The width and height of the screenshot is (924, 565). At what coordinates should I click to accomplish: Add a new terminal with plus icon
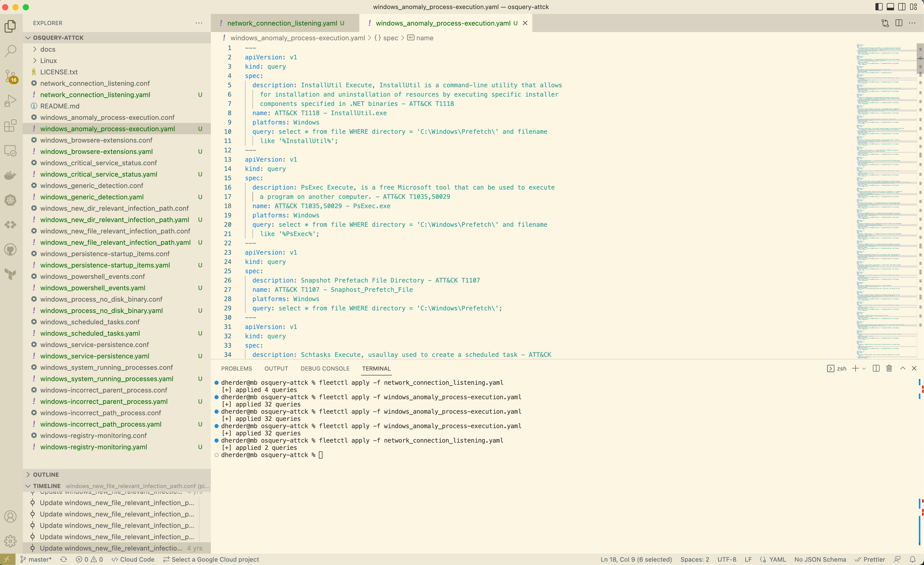[855, 368]
